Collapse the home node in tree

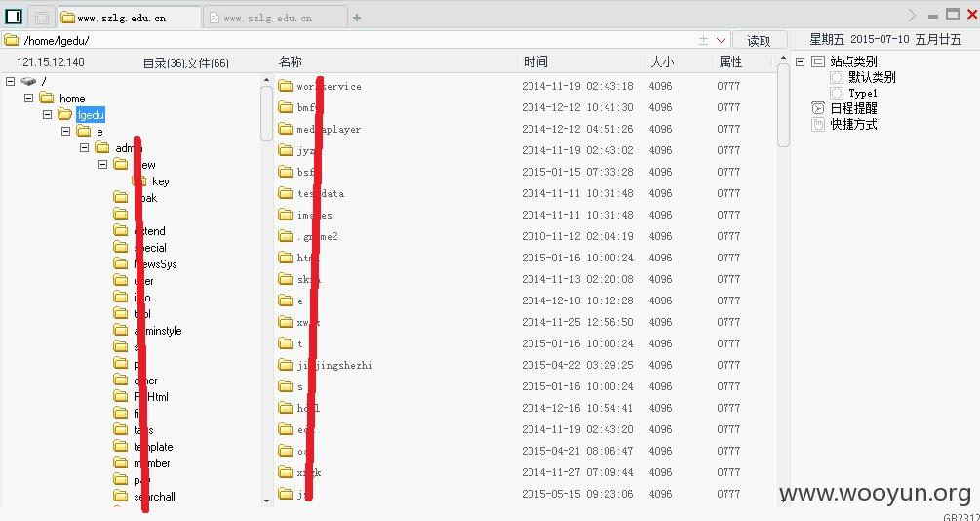[28, 99]
